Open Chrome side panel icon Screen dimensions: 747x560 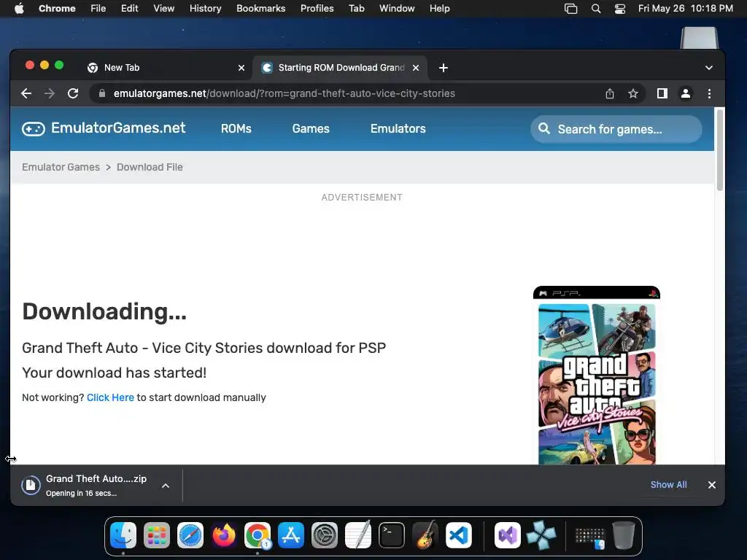(x=662, y=93)
